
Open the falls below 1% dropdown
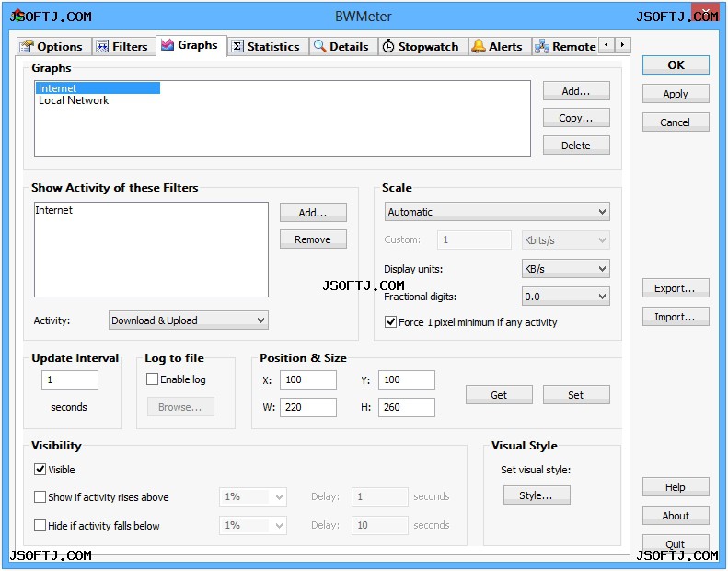(x=253, y=525)
